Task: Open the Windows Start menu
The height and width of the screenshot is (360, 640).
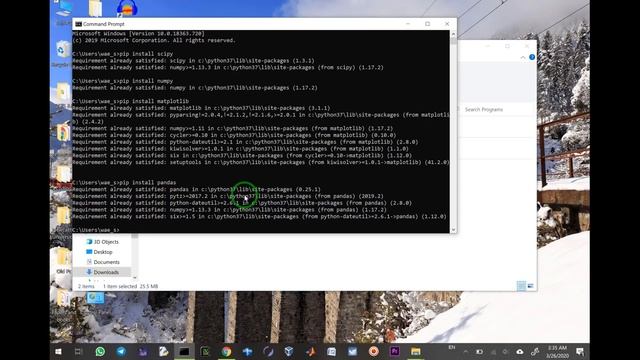Action: [58, 351]
